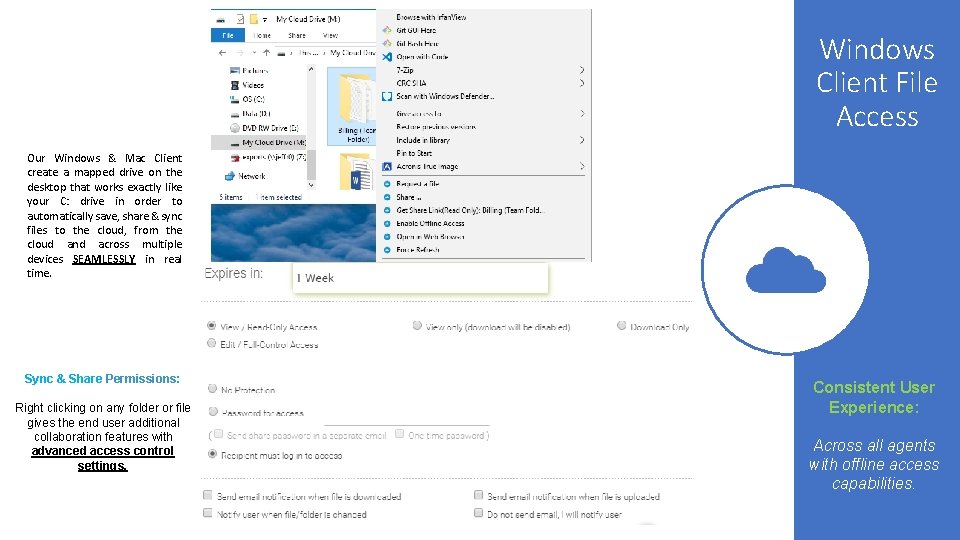
Task: Check Do not send email, I will notify
Action: 478,512
